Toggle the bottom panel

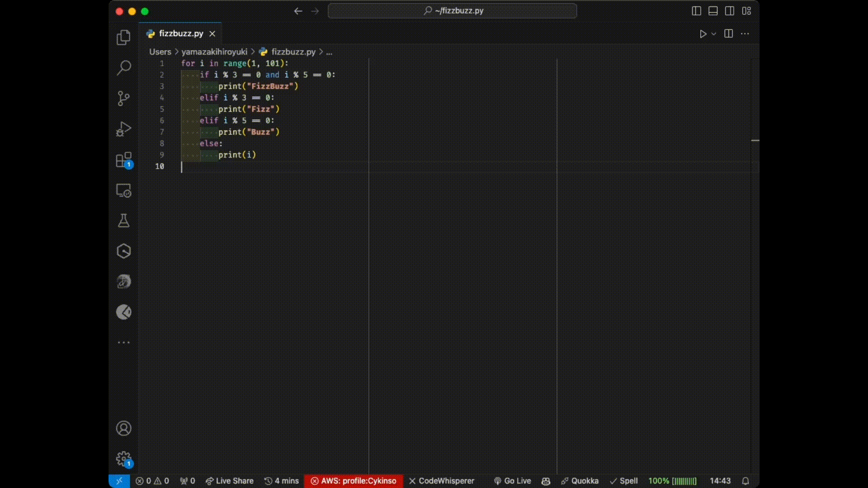[713, 11]
